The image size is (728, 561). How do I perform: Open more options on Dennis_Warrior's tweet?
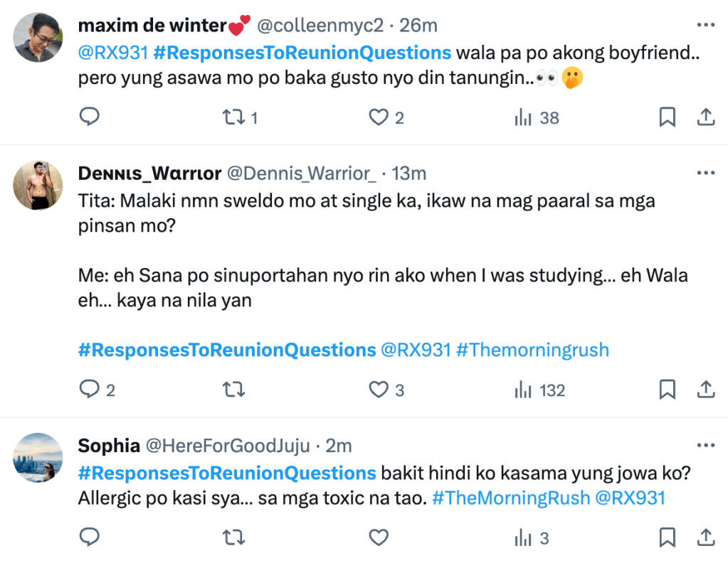point(705,173)
